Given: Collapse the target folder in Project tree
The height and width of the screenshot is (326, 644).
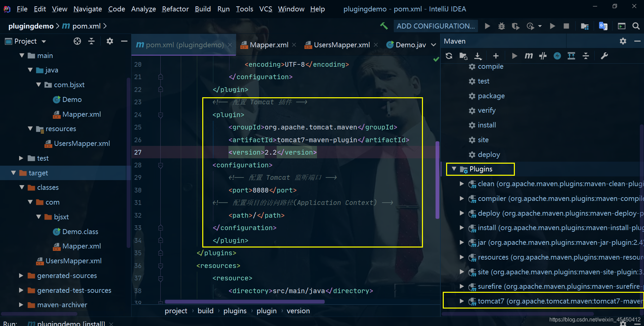Looking at the screenshot, I should [13, 173].
